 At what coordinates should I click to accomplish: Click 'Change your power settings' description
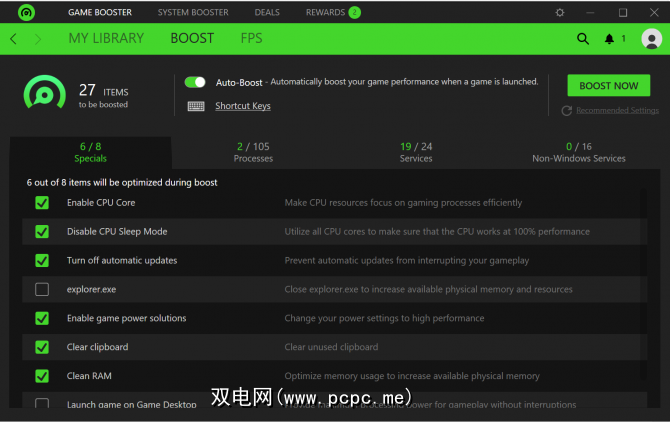pos(384,318)
